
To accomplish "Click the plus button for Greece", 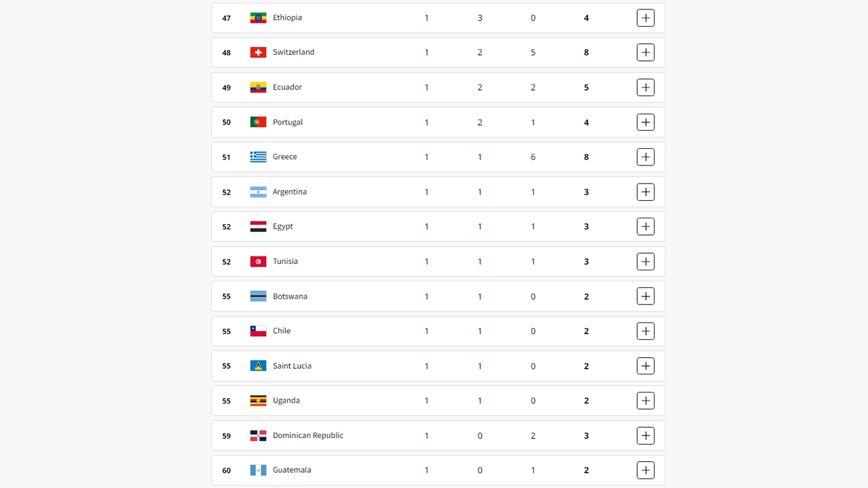I will pos(645,157).
